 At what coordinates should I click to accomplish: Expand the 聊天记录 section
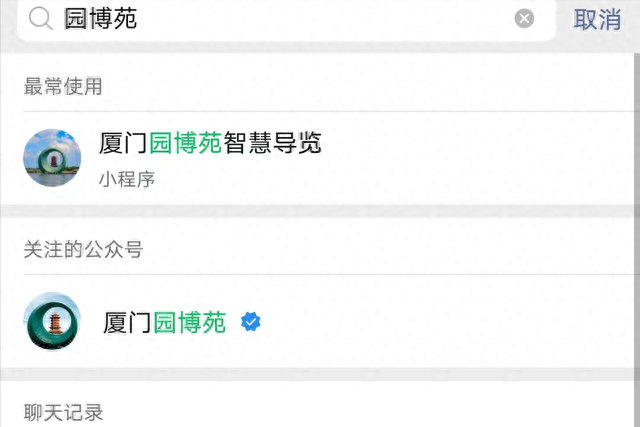pos(63,412)
